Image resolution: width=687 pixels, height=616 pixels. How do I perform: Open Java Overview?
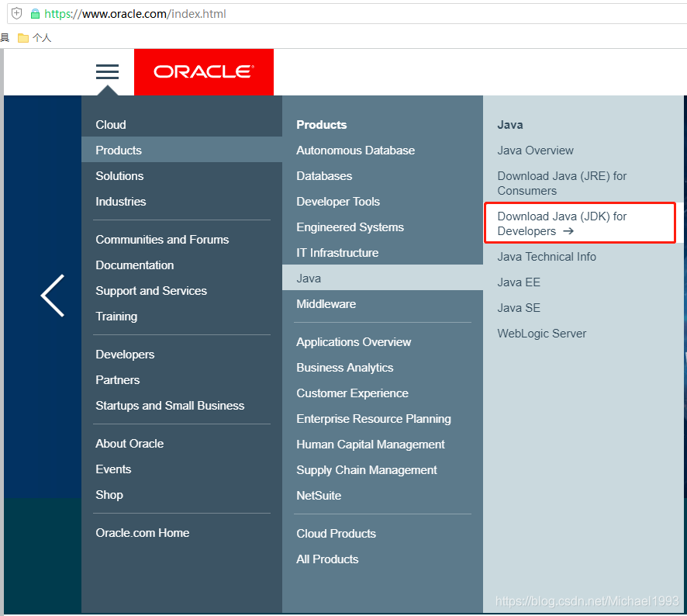tap(535, 151)
